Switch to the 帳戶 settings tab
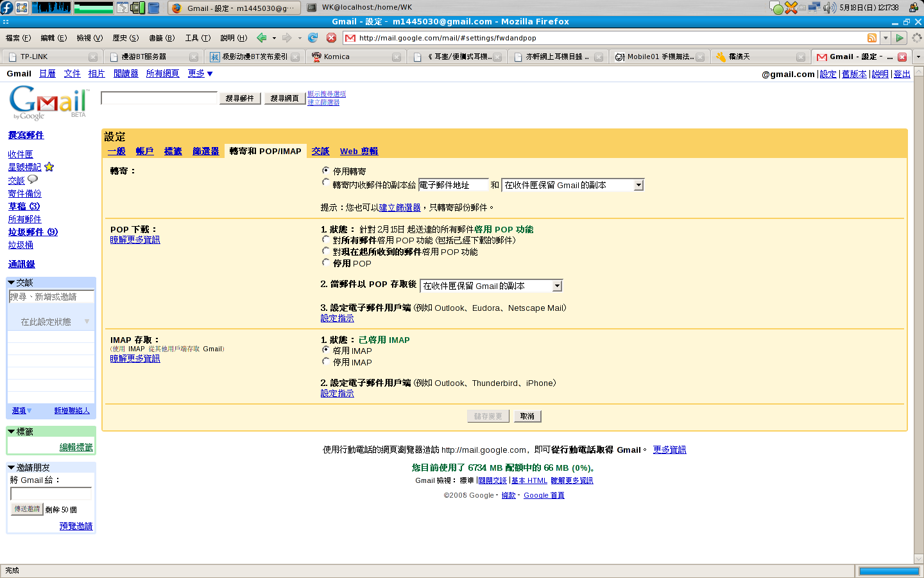This screenshot has height=578, width=924. [x=144, y=152]
